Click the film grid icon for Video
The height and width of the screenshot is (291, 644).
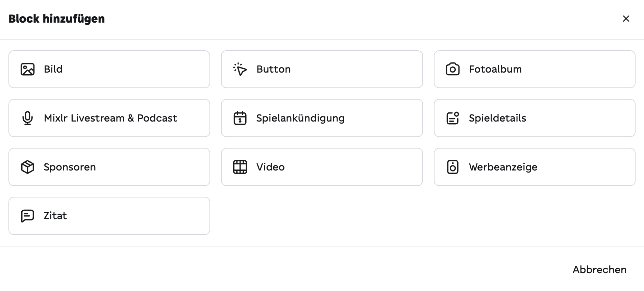(x=240, y=167)
